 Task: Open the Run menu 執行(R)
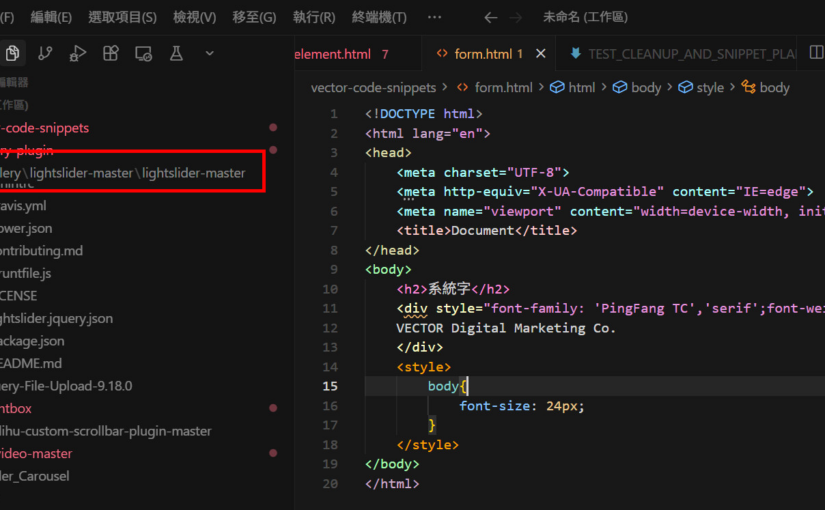click(314, 17)
